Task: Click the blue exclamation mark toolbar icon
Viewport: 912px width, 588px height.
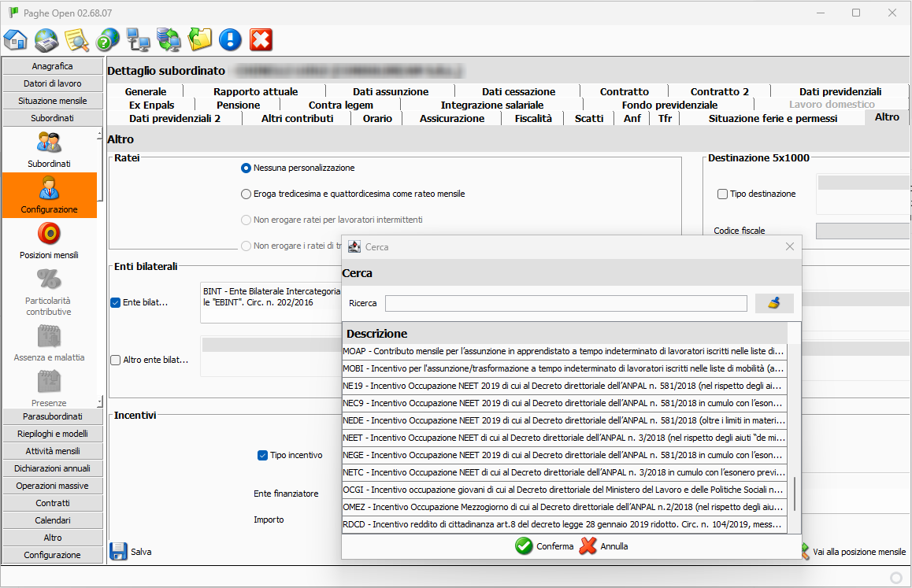Action: click(230, 39)
